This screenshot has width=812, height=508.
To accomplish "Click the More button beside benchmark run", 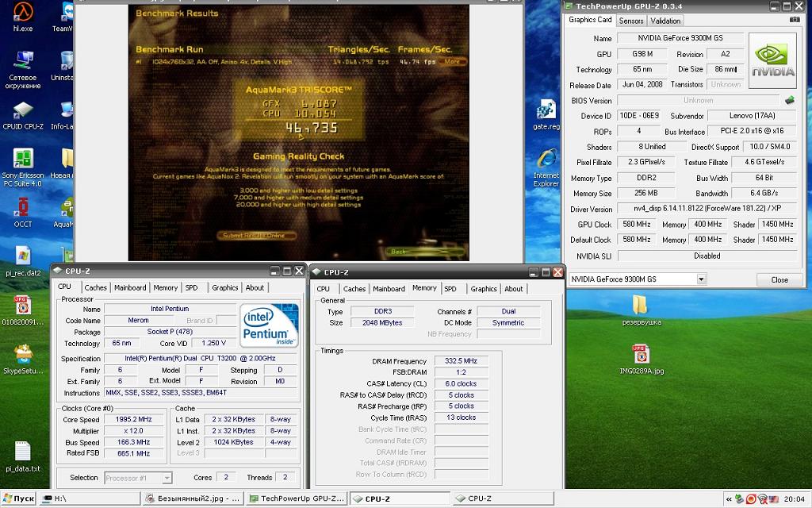I will click(x=452, y=61).
